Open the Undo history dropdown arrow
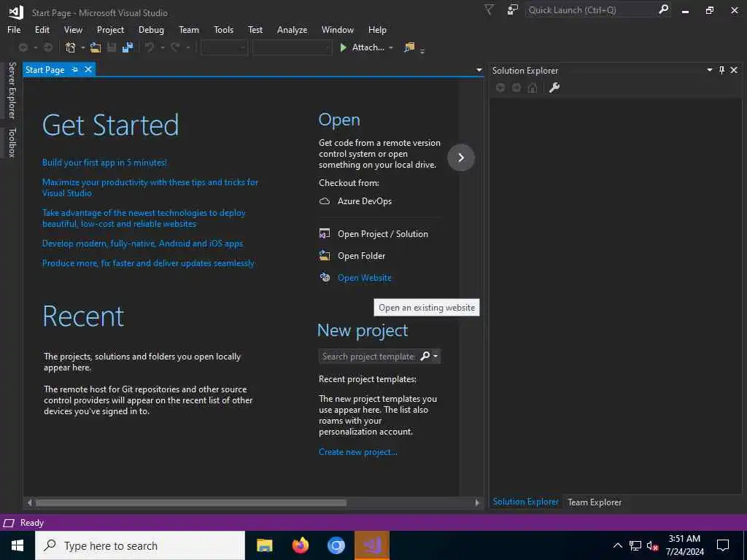The width and height of the screenshot is (747, 560). pos(163,47)
